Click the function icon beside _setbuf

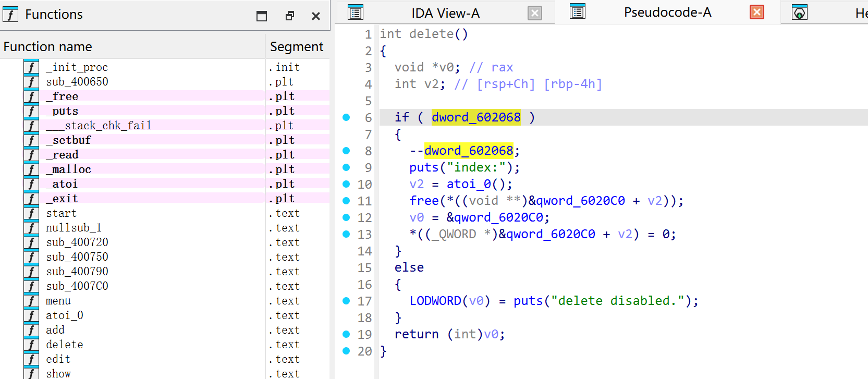point(31,140)
